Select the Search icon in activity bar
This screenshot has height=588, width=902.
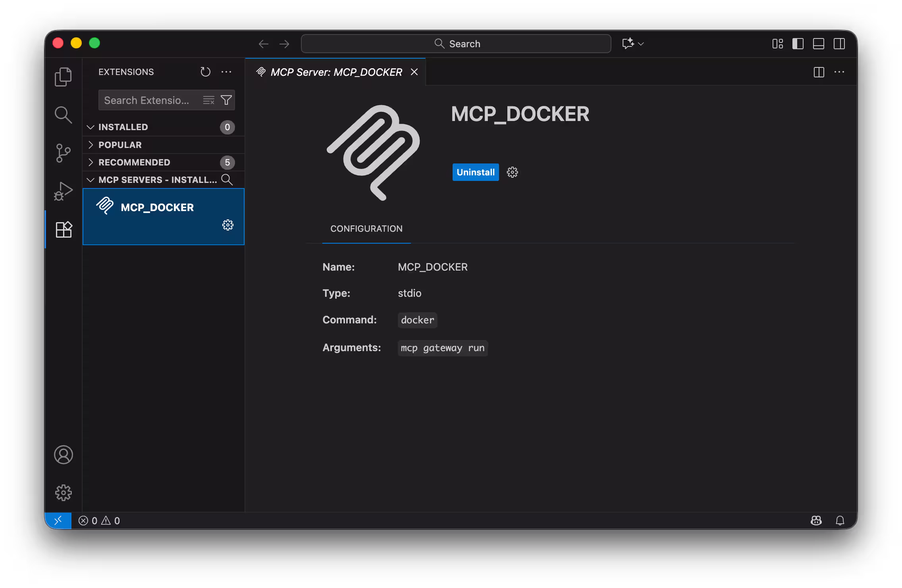click(x=63, y=115)
